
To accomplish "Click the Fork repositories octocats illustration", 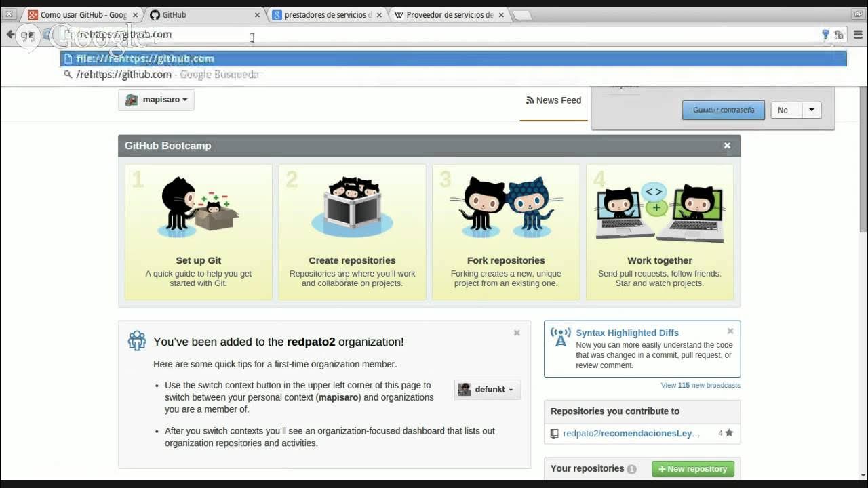I will (506, 207).
